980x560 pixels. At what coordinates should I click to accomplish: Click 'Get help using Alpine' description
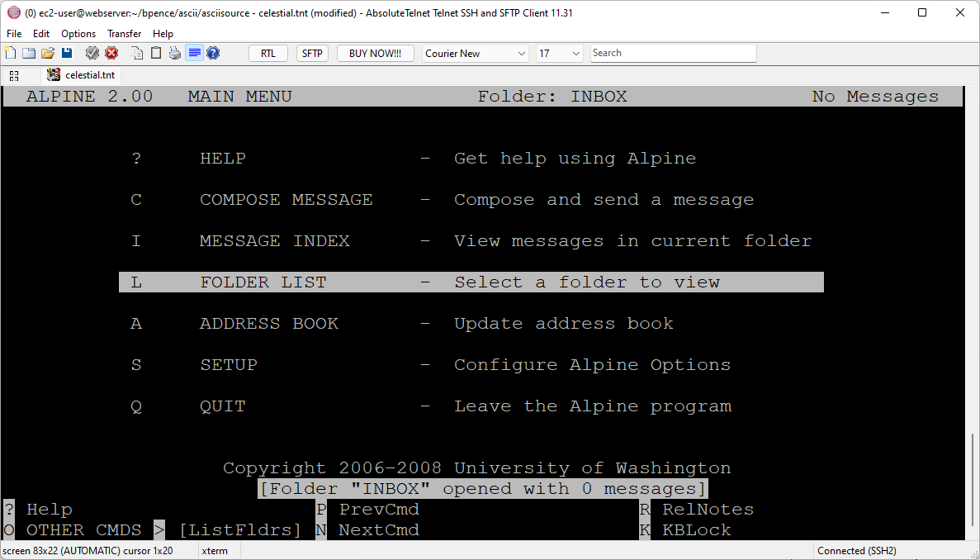coord(575,158)
